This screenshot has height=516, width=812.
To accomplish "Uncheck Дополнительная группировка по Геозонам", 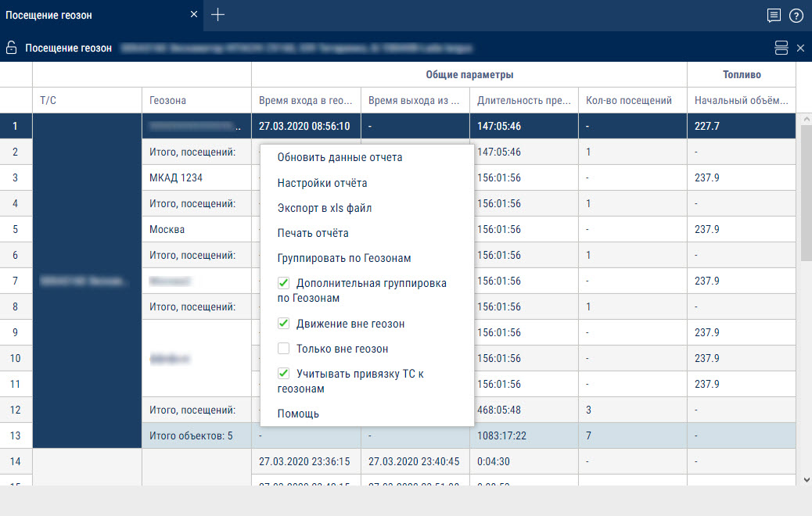I will tap(283, 283).
